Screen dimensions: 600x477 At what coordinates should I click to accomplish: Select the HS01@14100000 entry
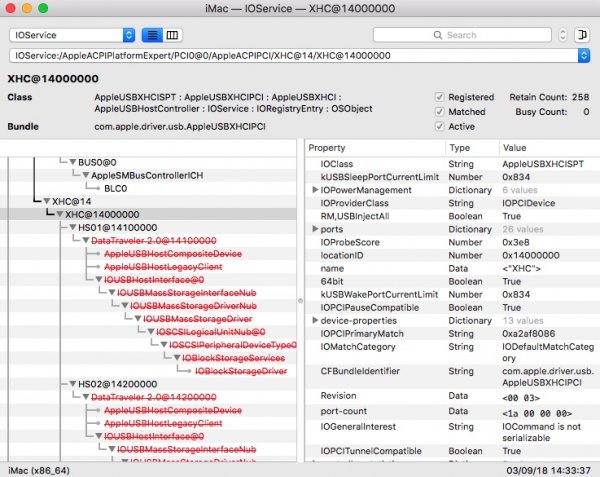click(117, 228)
